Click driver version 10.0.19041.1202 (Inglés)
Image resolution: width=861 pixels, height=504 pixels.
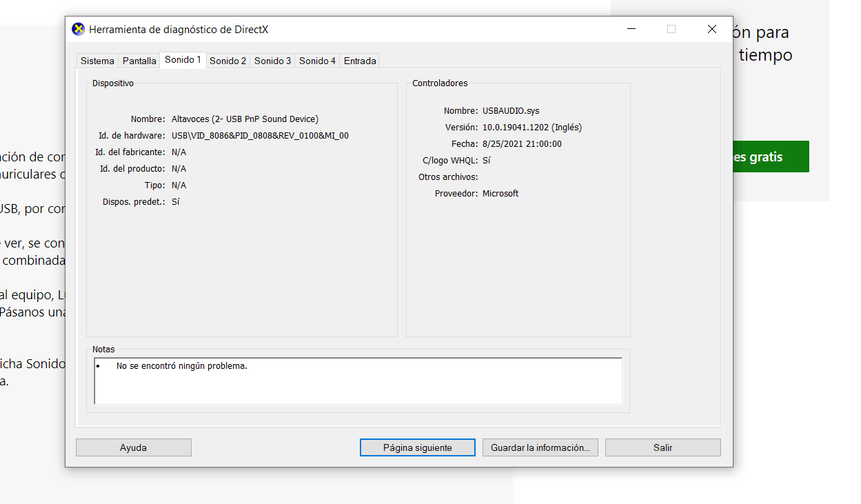tap(532, 127)
